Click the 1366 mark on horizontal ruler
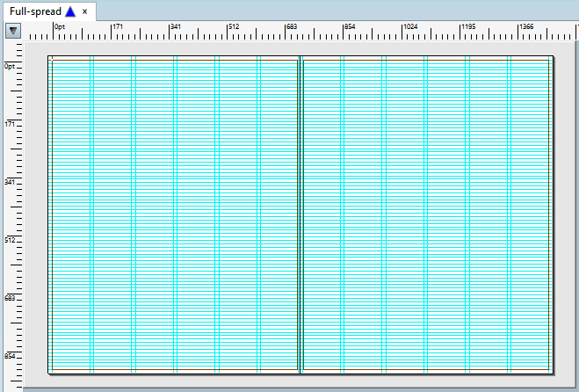Image resolution: width=579 pixels, height=392 pixels. pos(526,26)
